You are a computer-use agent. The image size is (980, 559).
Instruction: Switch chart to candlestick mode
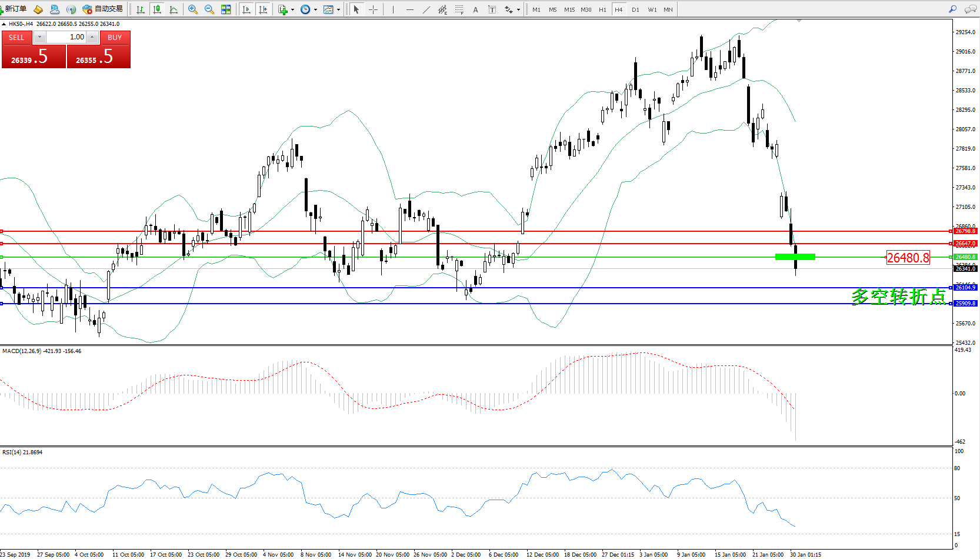point(157,9)
